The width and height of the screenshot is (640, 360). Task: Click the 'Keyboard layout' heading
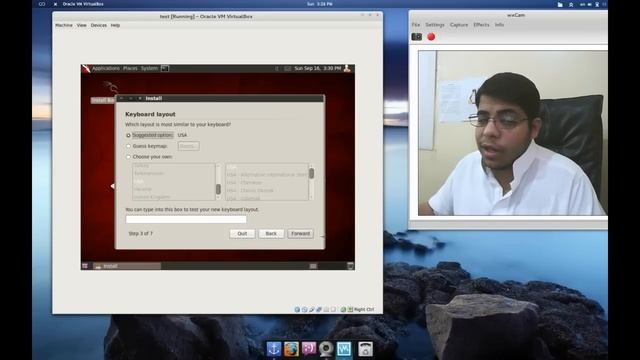150,114
